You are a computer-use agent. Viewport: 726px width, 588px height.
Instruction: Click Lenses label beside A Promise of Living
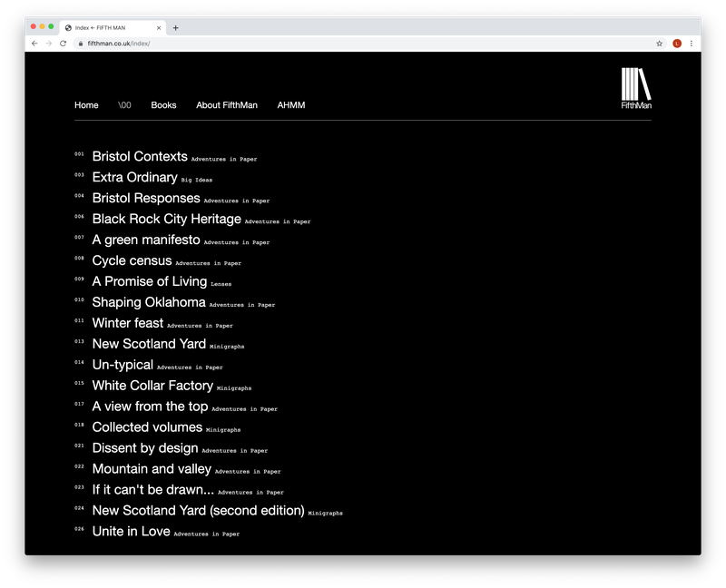tap(221, 284)
